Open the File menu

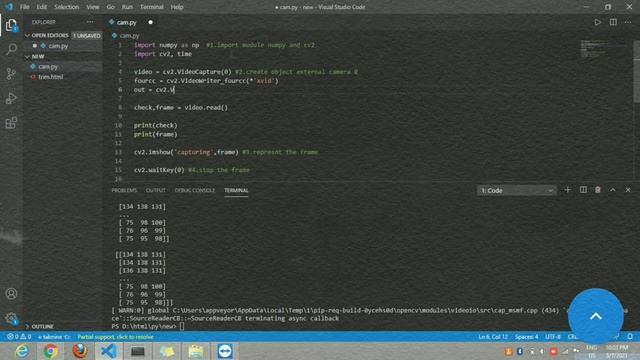point(24,7)
